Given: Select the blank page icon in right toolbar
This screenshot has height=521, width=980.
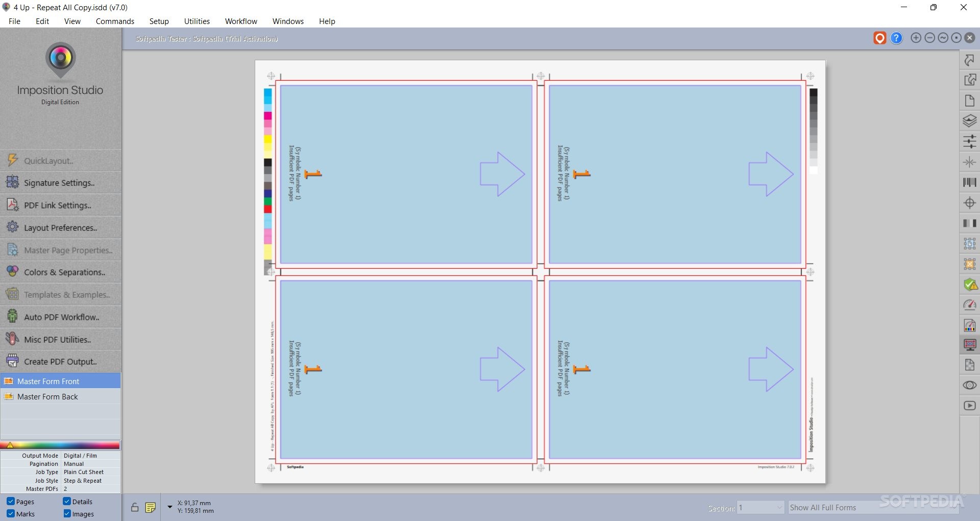Looking at the screenshot, I should 969,101.
